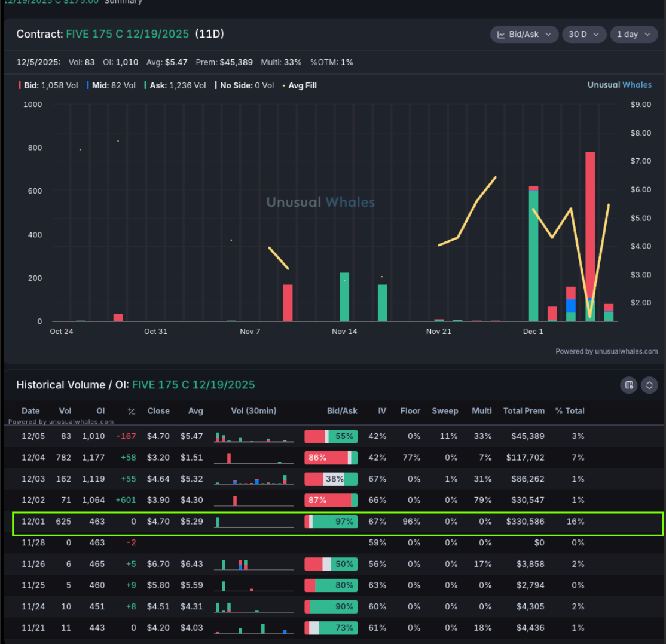The height and width of the screenshot is (644, 666).
Task: Sort by the Date column header
Action: 30,411
